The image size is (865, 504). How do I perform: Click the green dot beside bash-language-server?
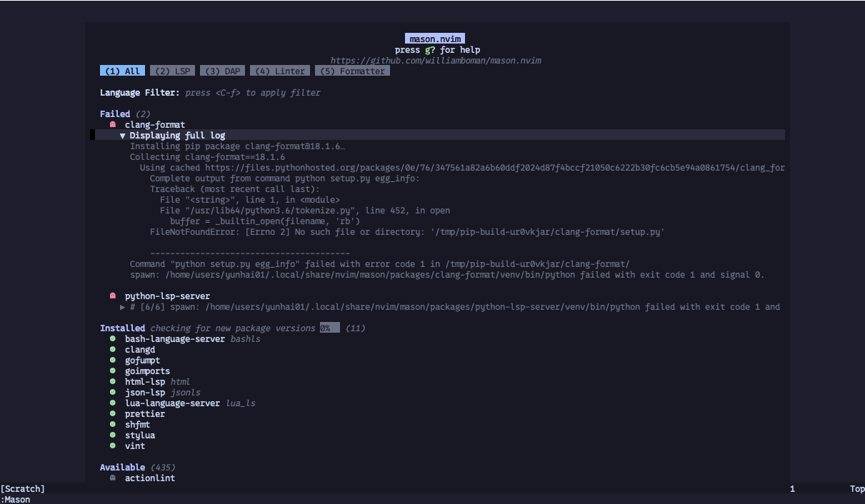[x=113, y=339]
